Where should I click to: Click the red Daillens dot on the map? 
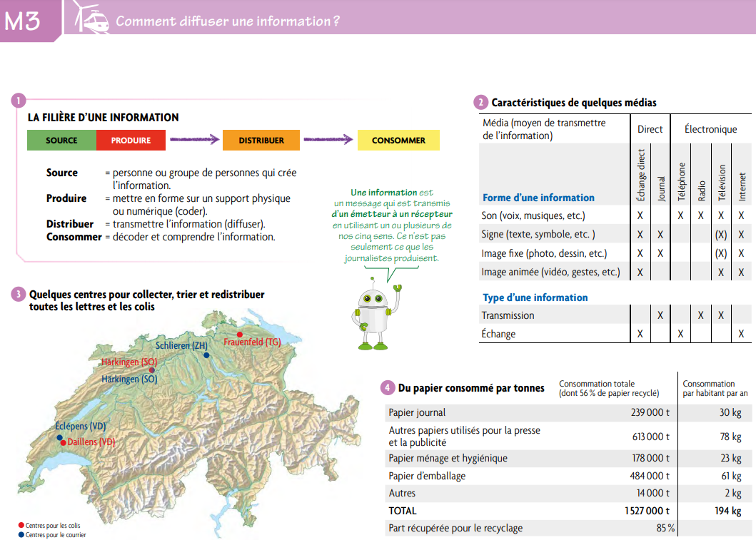point(64,443)
